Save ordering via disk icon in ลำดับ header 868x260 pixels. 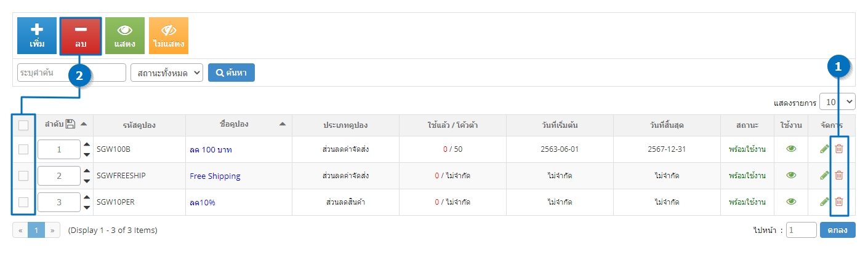pos(70,124)
